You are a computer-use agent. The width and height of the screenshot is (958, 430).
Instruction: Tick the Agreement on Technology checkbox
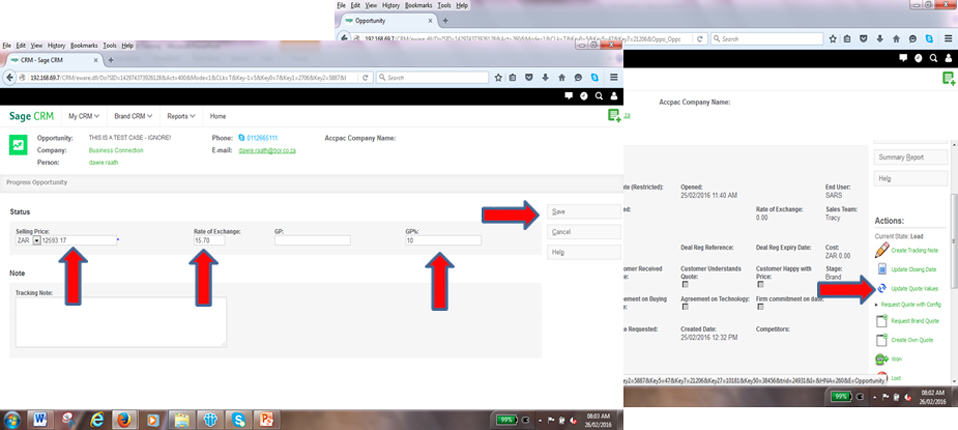click(684, 307)
